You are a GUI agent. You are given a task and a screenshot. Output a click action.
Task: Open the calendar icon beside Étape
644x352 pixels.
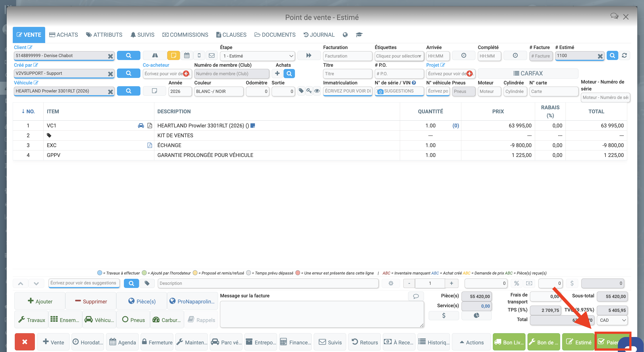coord(187,56)
